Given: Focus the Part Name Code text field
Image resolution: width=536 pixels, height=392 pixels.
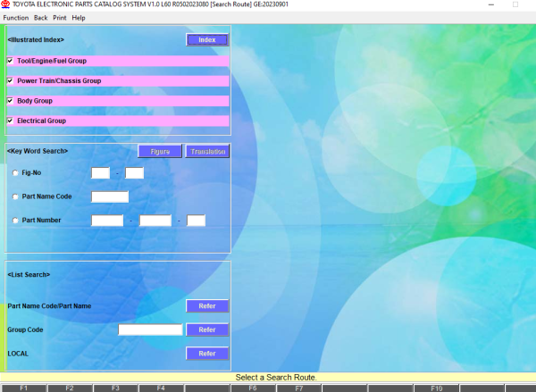Looking at the screenshot, I should [110, 196].
